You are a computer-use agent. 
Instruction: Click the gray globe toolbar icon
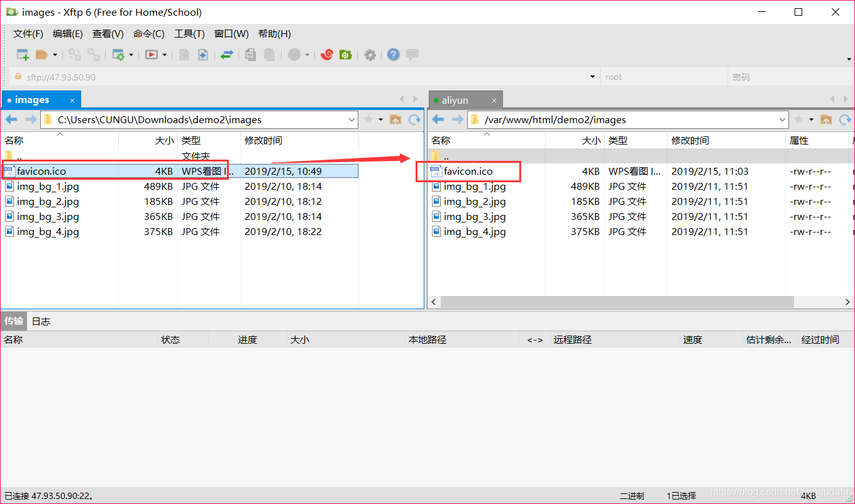tap(294, 55)
